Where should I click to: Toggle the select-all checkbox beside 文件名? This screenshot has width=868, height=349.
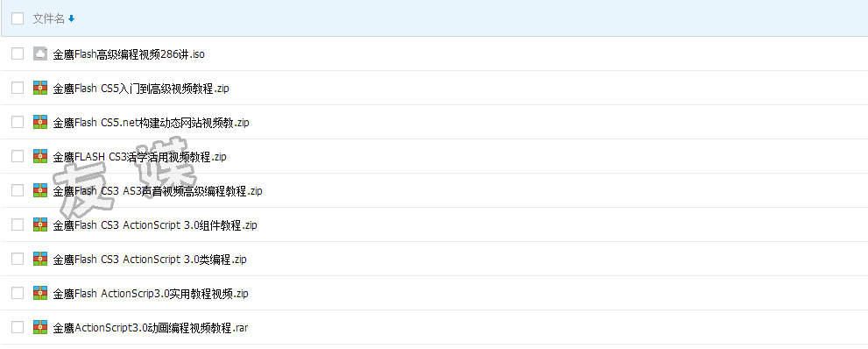pyautogui.click(x=18, y=18)
